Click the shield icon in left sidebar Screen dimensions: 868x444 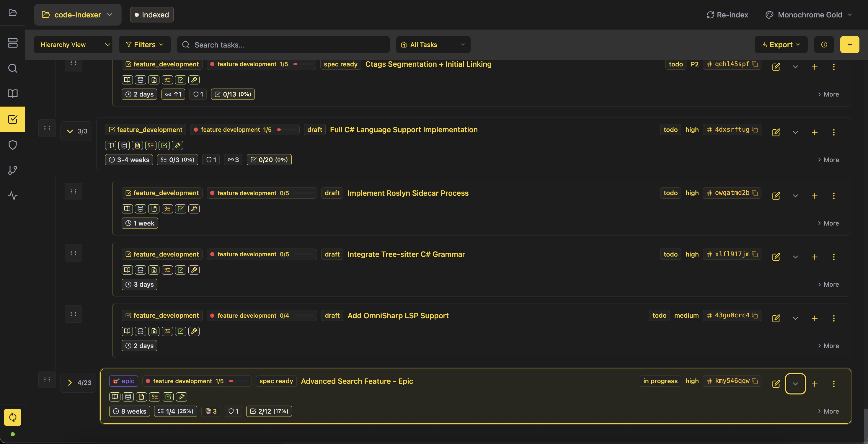click(x=12, y=145)
